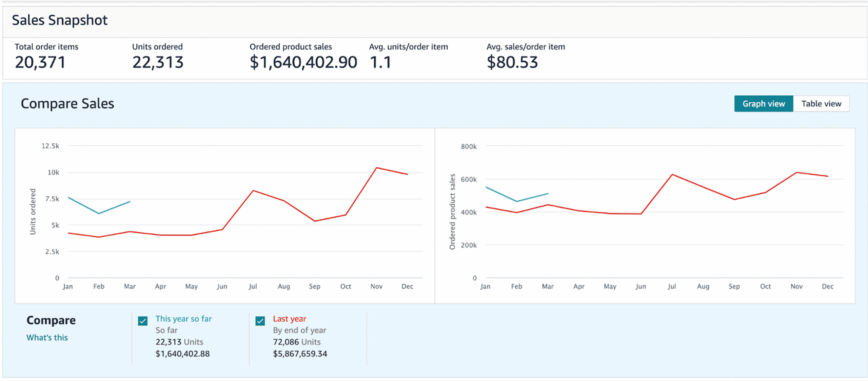Click the Sep dip on product sales chart
The height and width of the screenshot is (381, 868).
pyautogui.click(x=734, y=199)
